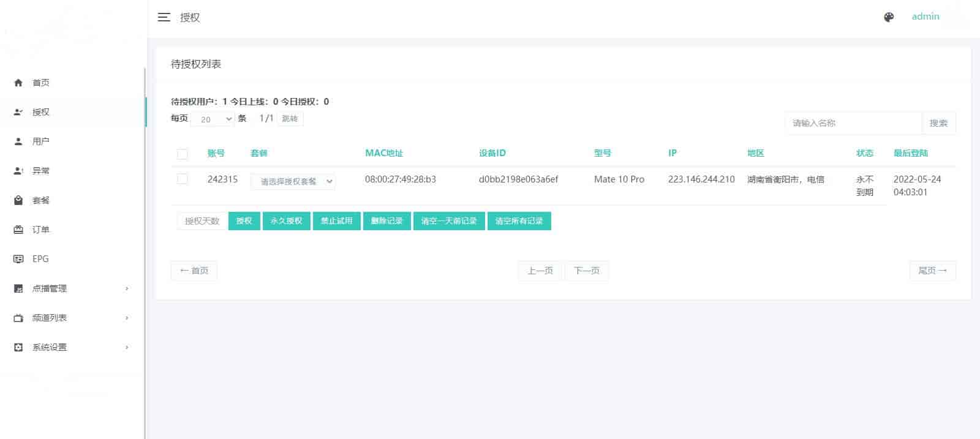The image size is (980, 439).
Task: Click the 频道列表 TV icon
Action: point(18,318)
